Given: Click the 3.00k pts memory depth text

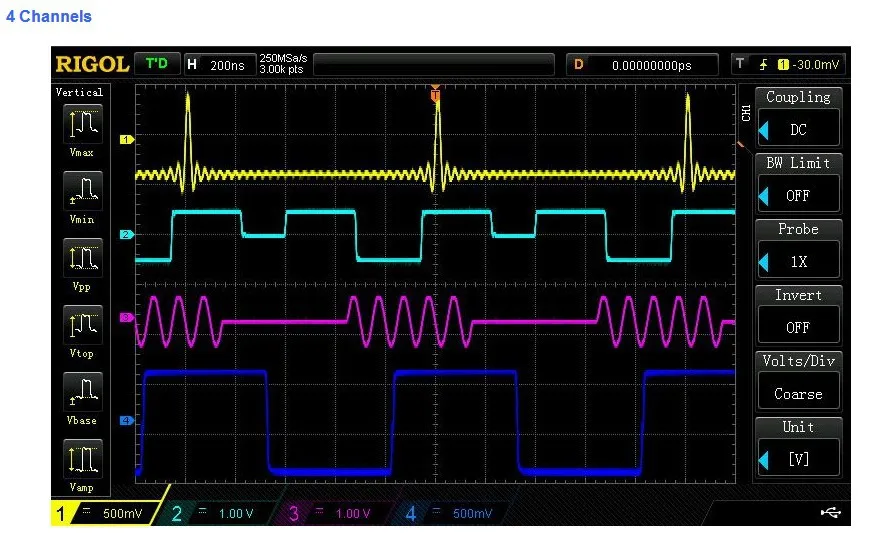Looking at the screenshot, I should (x=281, y=70).
